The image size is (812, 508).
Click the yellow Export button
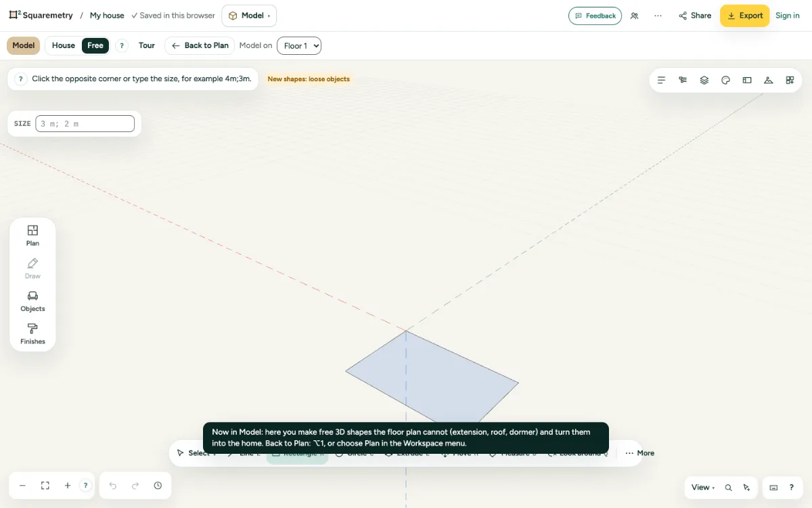744,16
